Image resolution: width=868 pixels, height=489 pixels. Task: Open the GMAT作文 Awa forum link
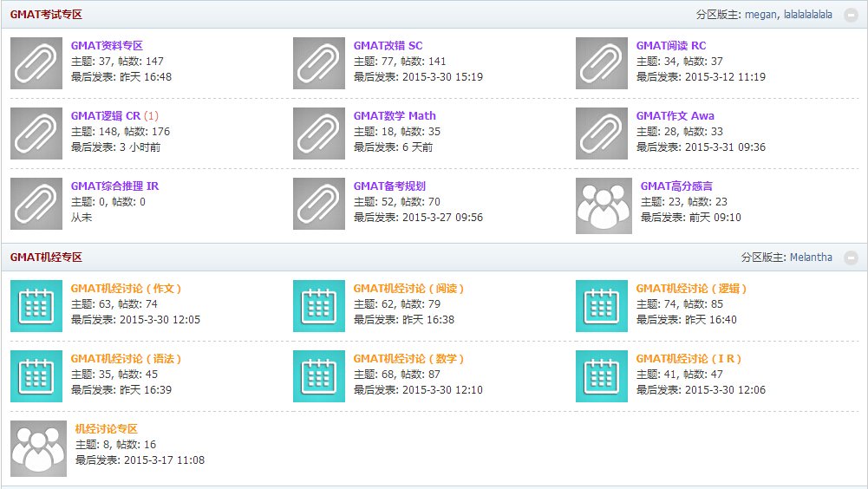(x=675, y=116)
